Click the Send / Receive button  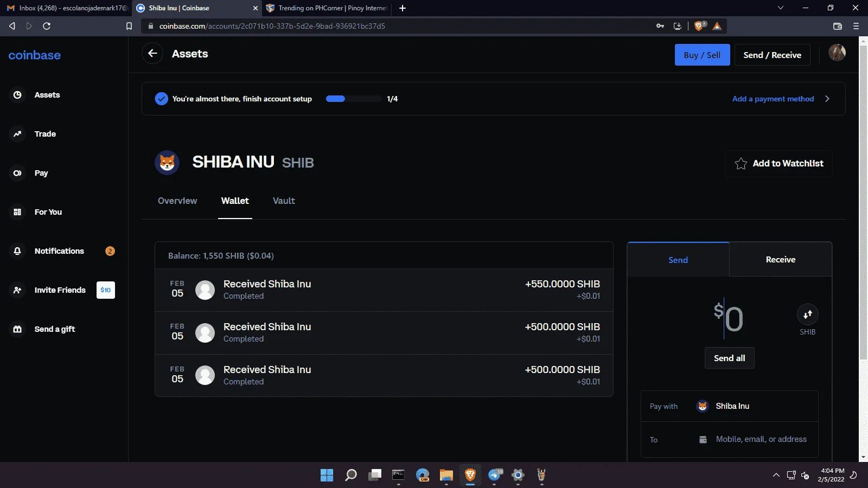(x=772, y=55)
